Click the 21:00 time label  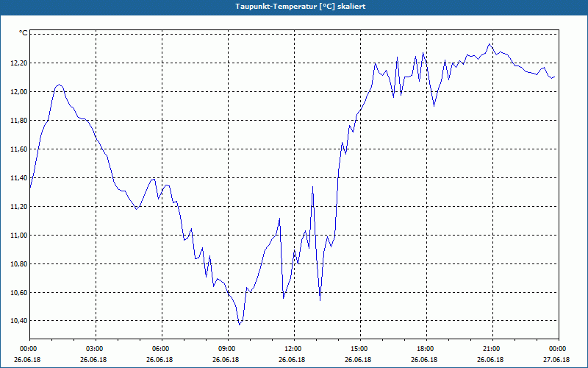pyautogui.click(x=492, y=349)
